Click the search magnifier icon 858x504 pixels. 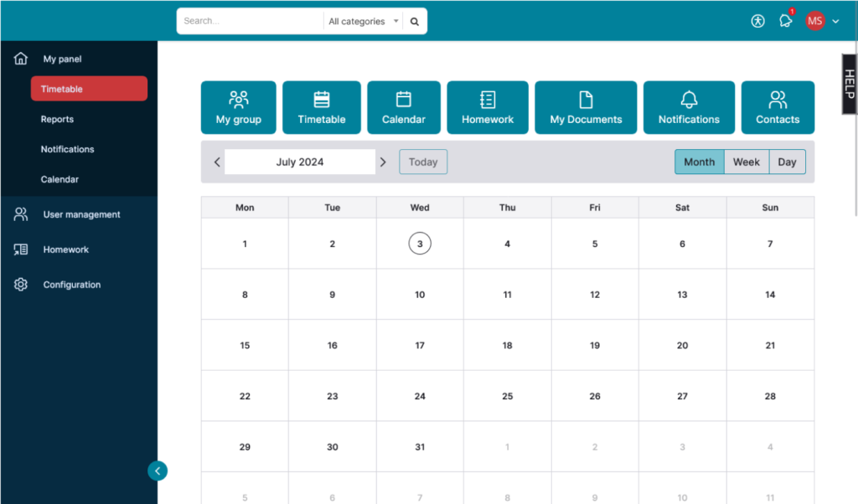415,22
